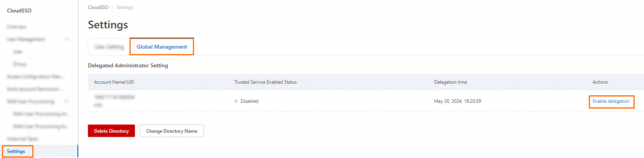Collapse the RAM User Provisioning chevron

pos(66,102)
